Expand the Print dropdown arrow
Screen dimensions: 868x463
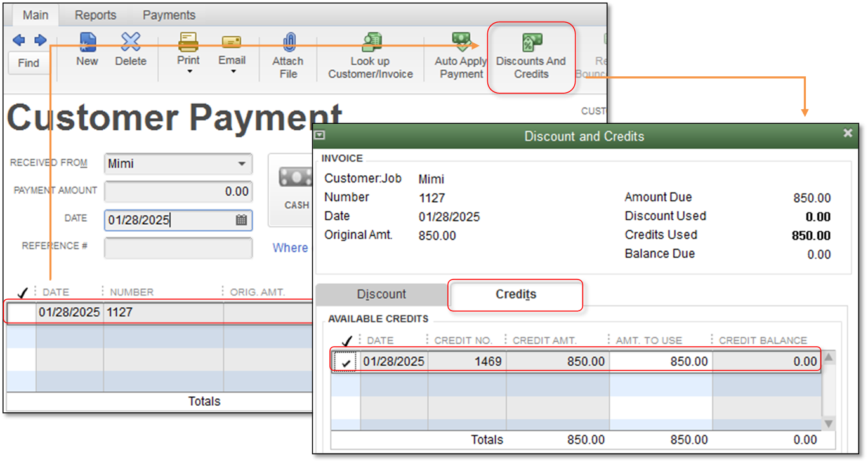click(189, 72)
